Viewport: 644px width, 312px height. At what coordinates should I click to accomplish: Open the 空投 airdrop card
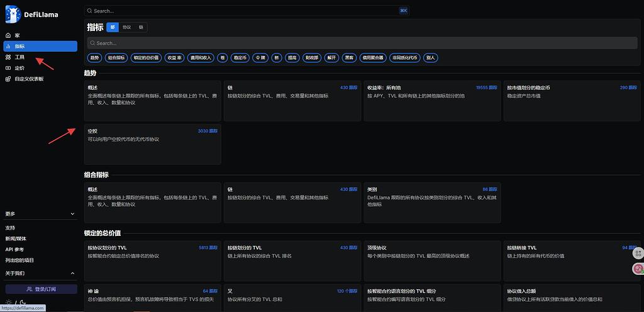coord(152,143)
